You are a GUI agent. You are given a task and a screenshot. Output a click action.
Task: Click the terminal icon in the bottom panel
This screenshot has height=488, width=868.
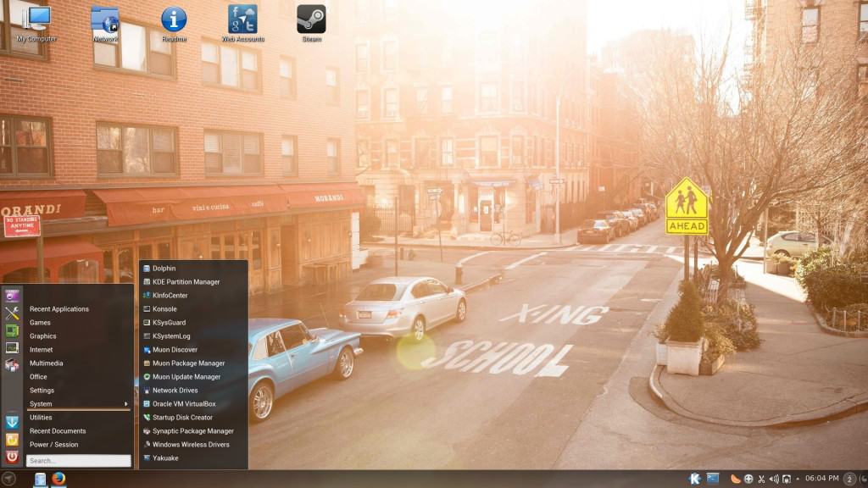click(713, 479)
